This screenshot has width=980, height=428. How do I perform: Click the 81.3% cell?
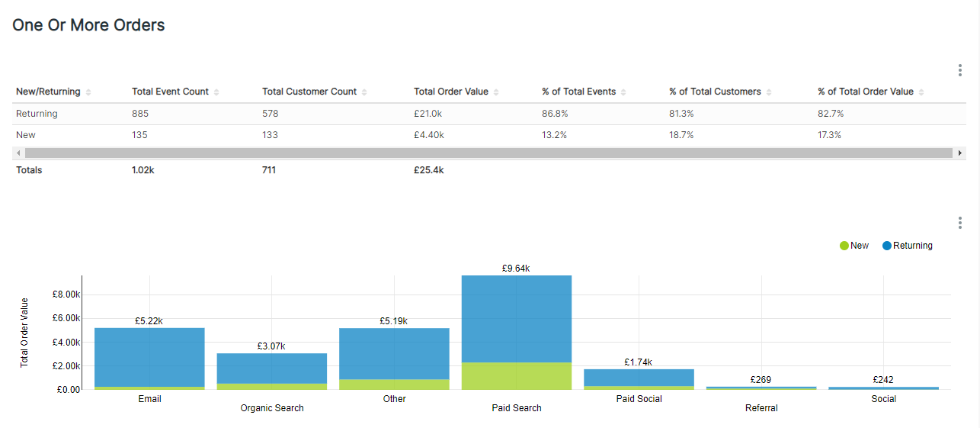coord(681,114)
